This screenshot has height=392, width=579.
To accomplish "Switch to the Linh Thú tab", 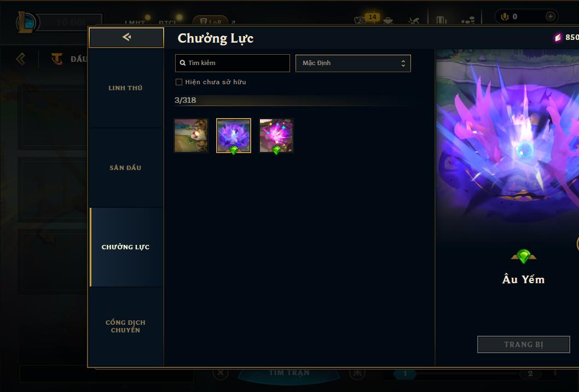I will point(126,88).
